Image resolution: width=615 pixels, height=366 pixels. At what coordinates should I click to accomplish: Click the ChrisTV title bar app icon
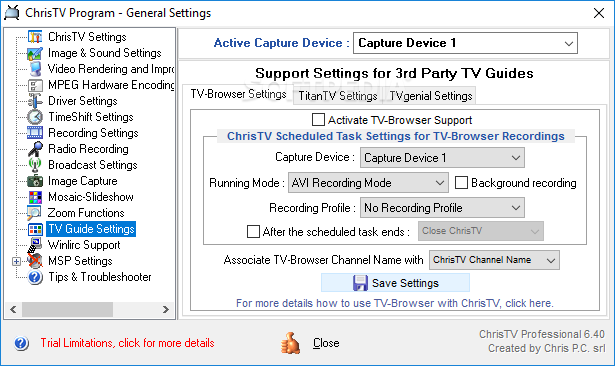pyautogui.click(x=12, y=13)
